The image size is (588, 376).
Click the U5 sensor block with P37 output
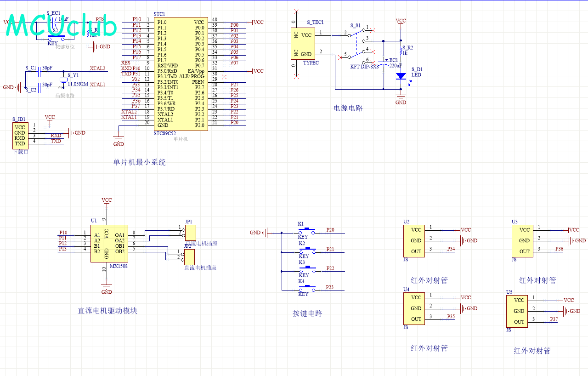(517, 311)
